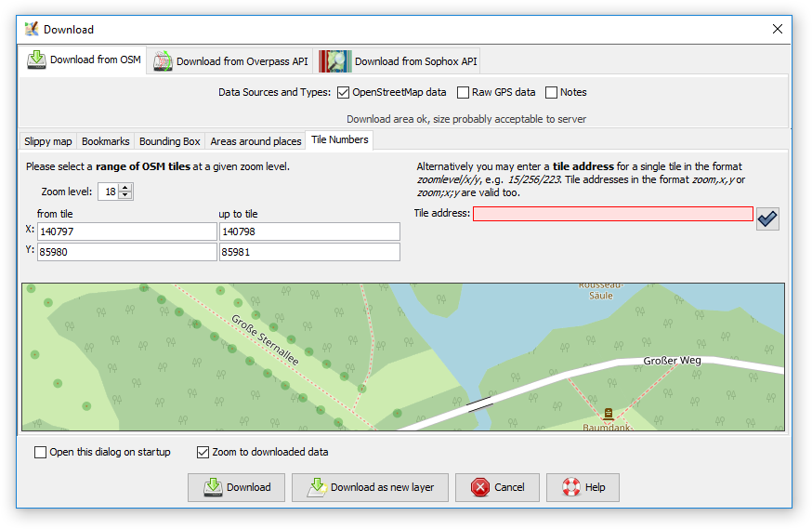Uncheck Zoom to downloaded data

pyautogui.click(x=203, y=453)
